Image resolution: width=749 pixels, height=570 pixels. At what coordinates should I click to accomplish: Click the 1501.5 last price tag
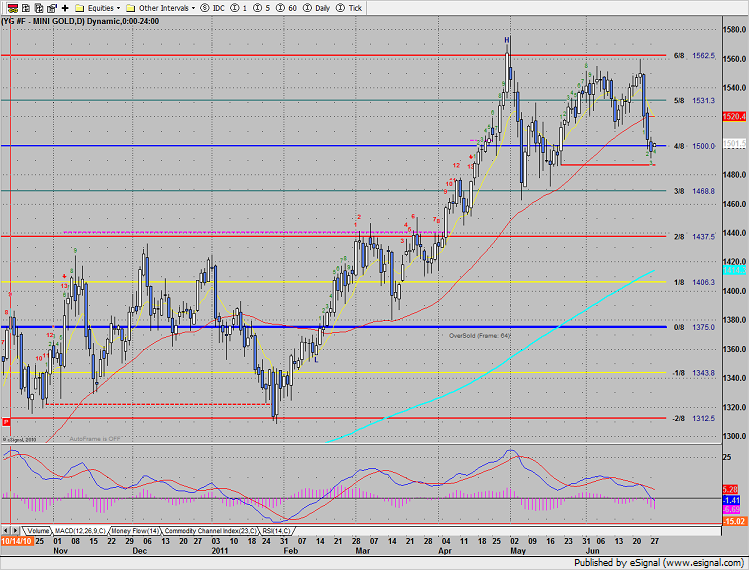point(735,143)
